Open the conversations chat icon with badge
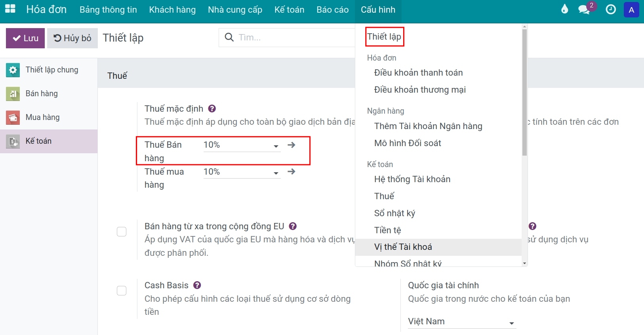The image size is (644, 335). tap(585, 9)
